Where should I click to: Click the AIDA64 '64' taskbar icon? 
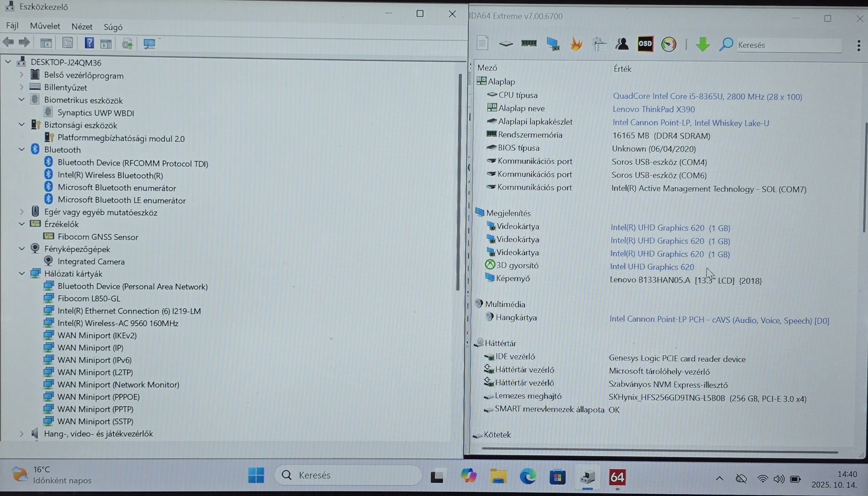(x=617, y=477)
